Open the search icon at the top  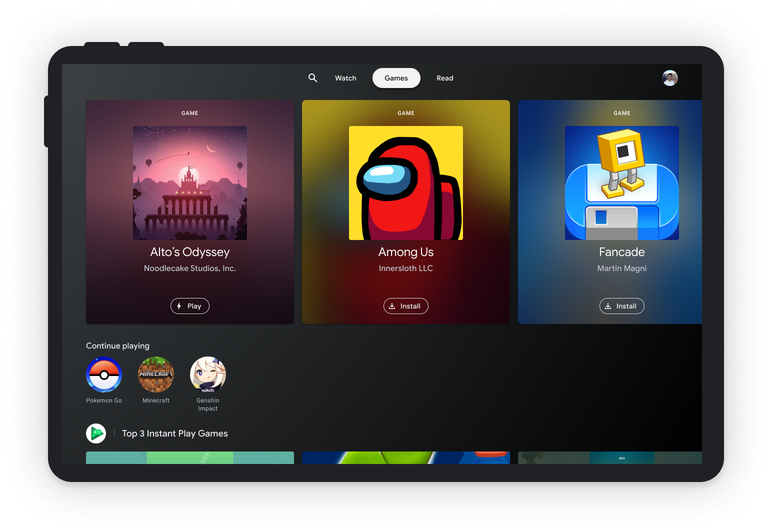pyautogui.click(x=312, y=78)
